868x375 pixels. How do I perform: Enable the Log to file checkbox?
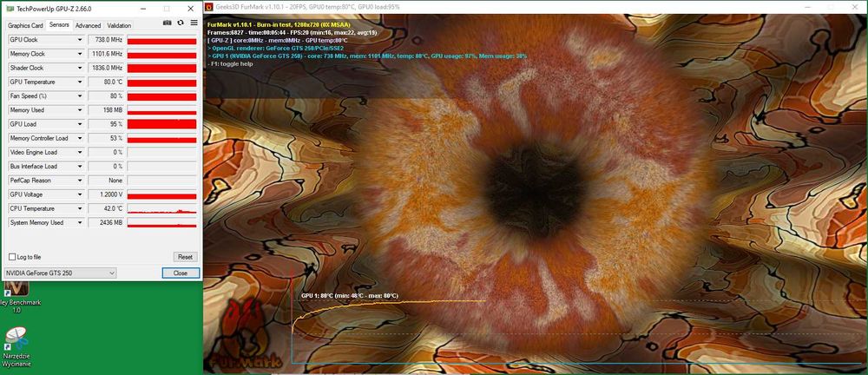tap(12, 257)
